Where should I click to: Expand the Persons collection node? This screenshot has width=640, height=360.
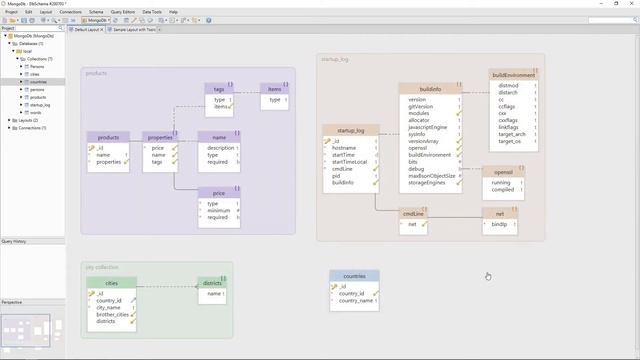21,67
